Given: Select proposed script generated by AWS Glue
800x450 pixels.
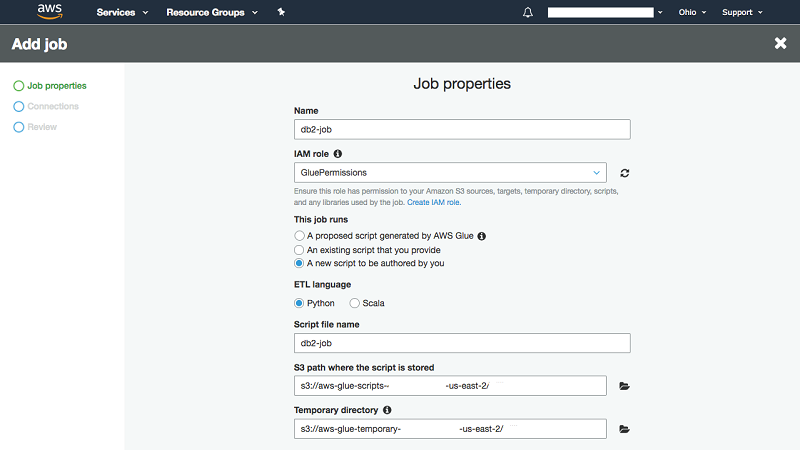Looking at the screenshot, I should point(299,236).
